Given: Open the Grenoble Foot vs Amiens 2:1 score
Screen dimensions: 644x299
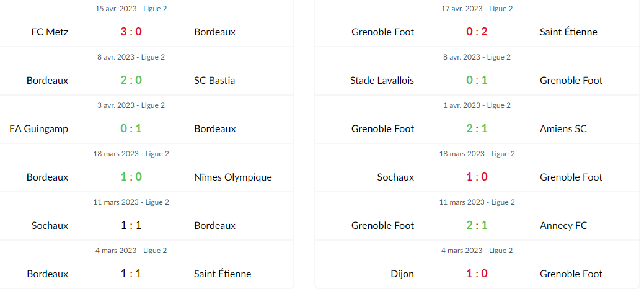Looking at the screenshot, I should 477,129.
